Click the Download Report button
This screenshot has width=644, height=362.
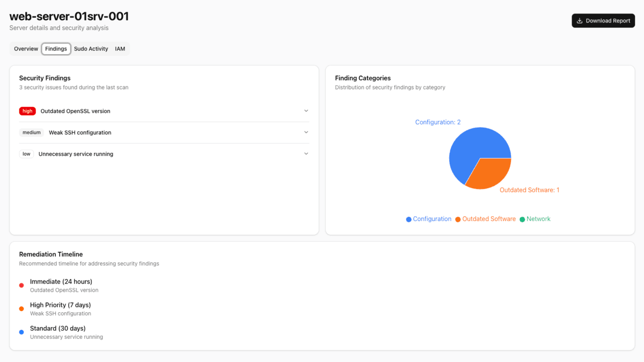pos(603,20)
